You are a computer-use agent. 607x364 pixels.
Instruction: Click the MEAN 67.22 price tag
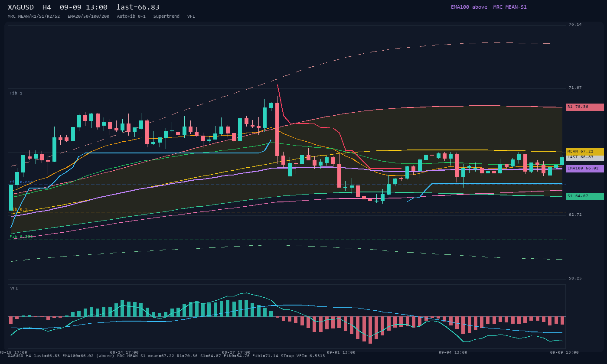click(585, 152)
